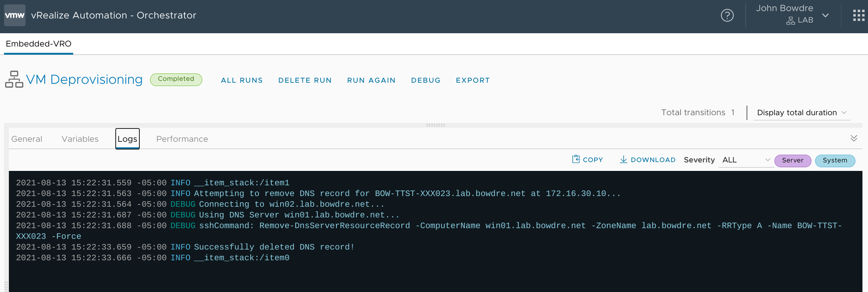Open Display total duration dropdown
Image resolution: width=868 pixels, height=292 pixels.
801,113
